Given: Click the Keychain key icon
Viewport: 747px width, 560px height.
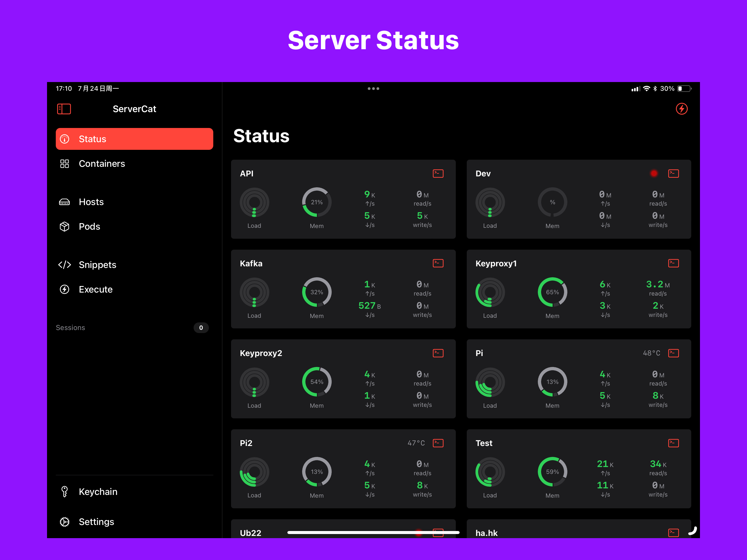Looking at the screenshot, I should (64, 491).
